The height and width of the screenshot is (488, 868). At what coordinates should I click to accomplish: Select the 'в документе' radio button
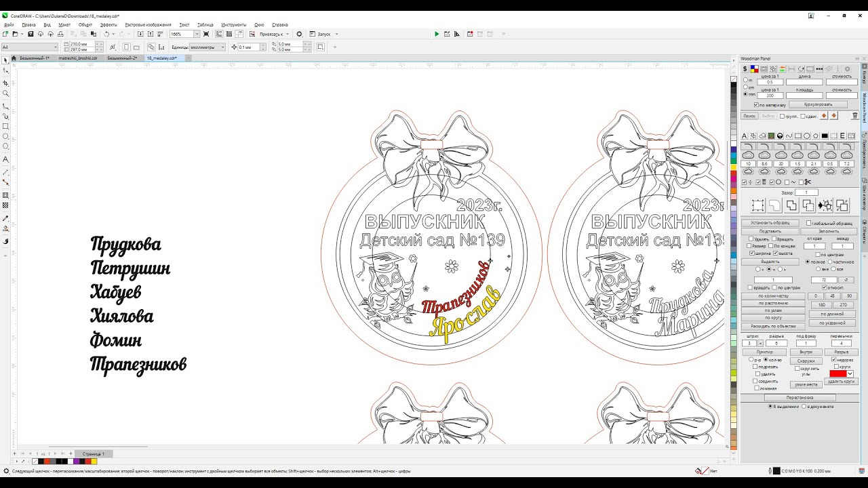point(804,407)
